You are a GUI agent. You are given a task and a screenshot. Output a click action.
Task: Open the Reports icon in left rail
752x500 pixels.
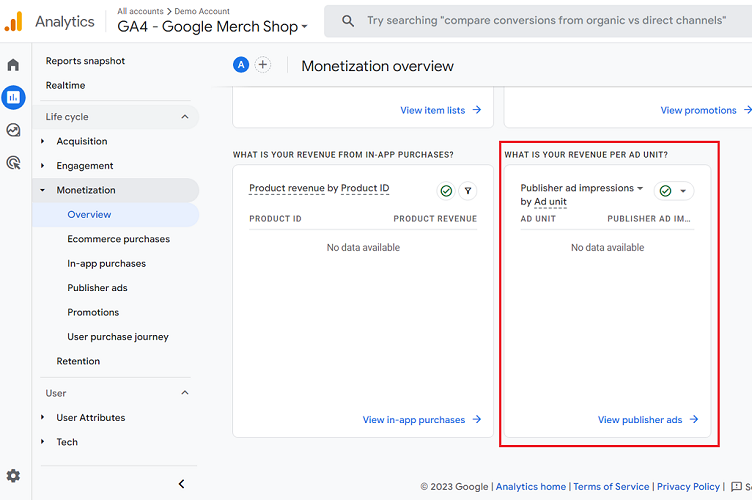13,97
